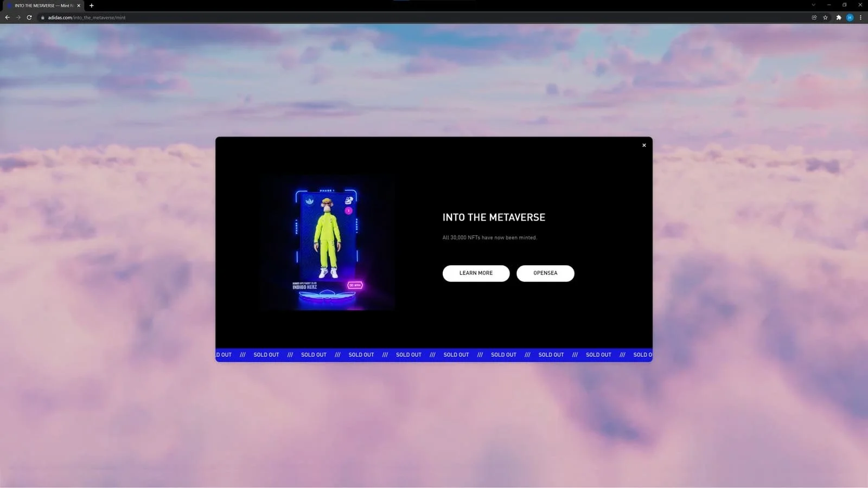
Task: Open the Chrome three-dot menu
Action: click(x=861, y=17)
